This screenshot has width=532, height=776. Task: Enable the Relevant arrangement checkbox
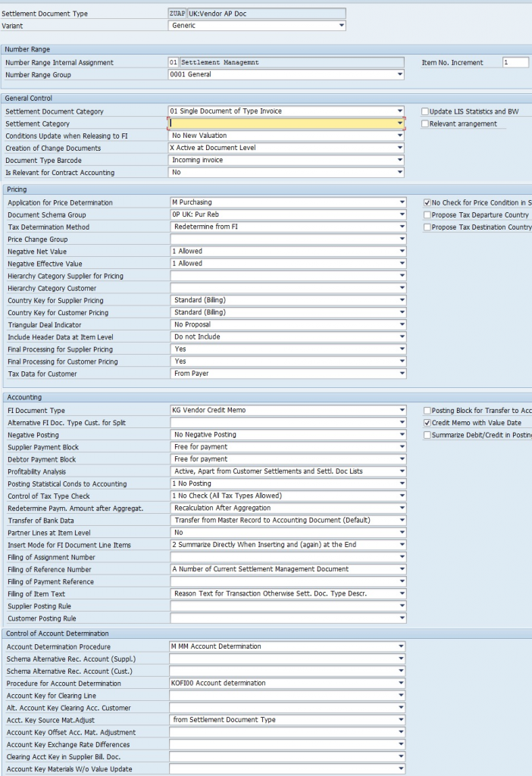(x=425, y=124)
